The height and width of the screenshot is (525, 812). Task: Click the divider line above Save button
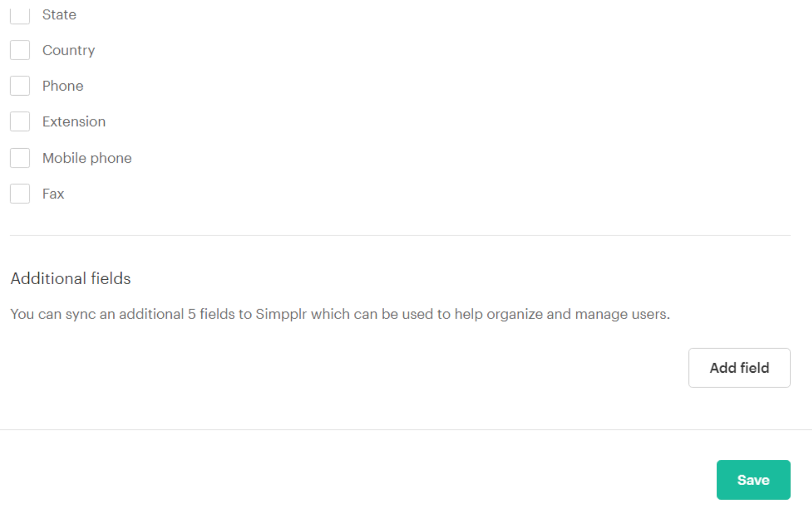tap(406, 430)
